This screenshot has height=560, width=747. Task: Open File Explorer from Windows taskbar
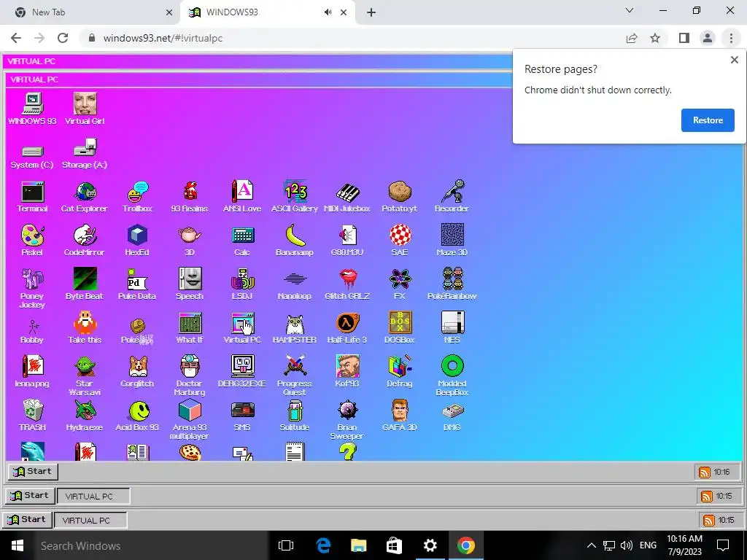(x=358, y=545)
